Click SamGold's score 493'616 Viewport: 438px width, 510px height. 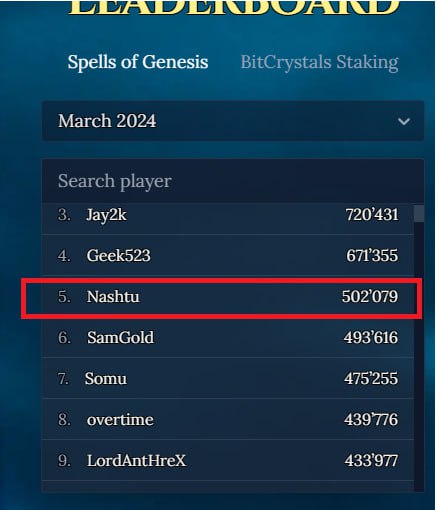coord(371,337)
